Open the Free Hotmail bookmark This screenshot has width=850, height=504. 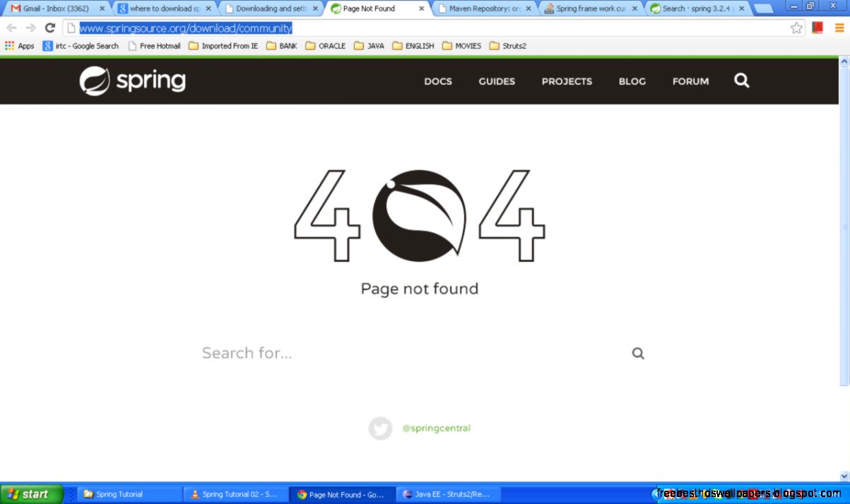154,46
